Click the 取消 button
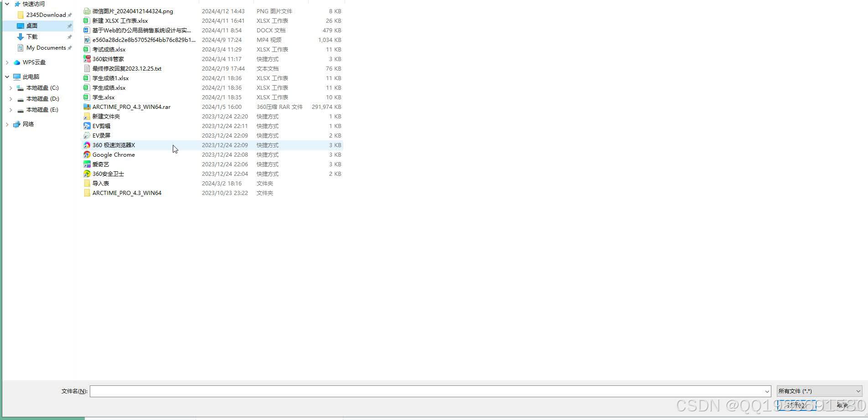This screenshot has width=868, height=420. [x=842, y=405]
